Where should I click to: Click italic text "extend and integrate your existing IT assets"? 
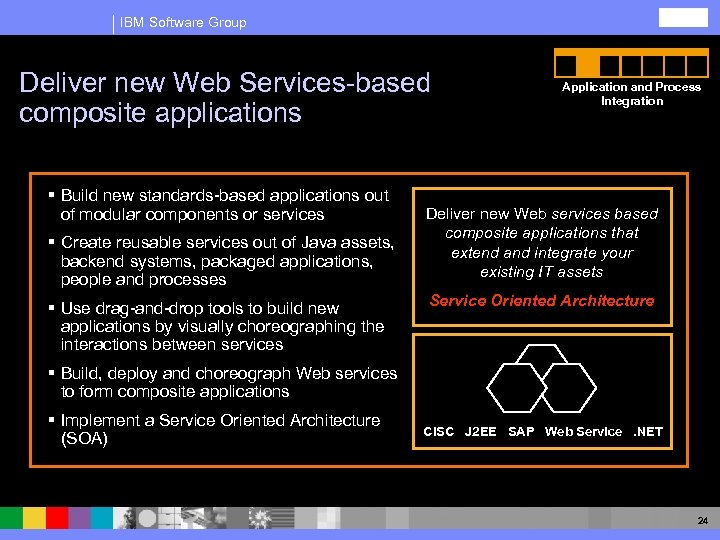point(542,262)
